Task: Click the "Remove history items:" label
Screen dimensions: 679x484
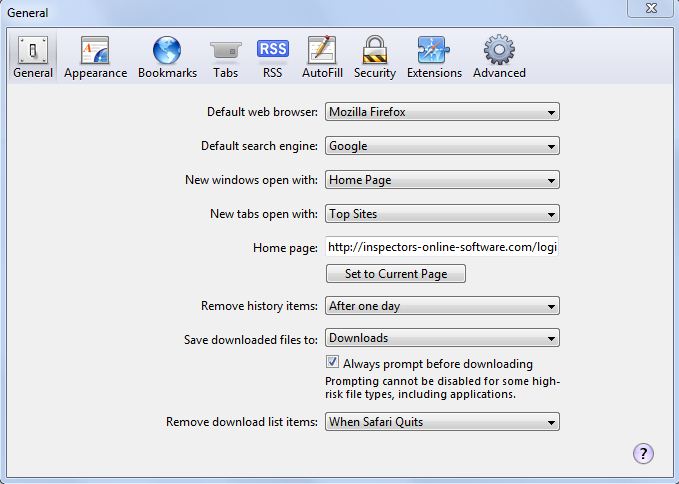Action: (259, 306)
